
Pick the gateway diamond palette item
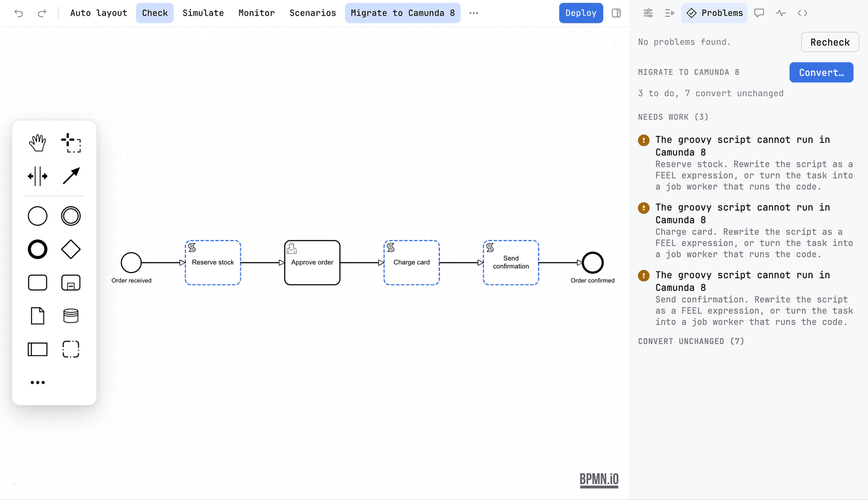point(71,250)
